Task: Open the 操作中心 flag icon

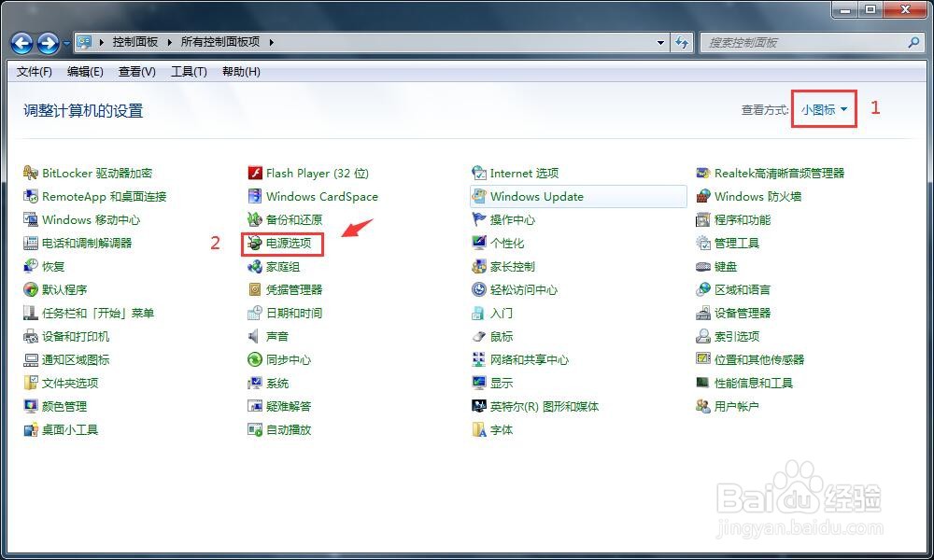Action: pyautogui.click(x=479, y=219)
